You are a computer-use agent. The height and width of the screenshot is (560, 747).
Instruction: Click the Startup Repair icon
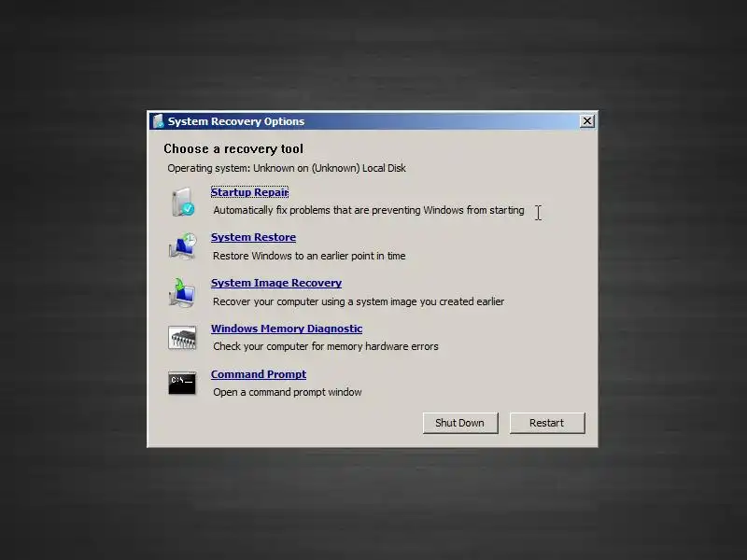183,202
